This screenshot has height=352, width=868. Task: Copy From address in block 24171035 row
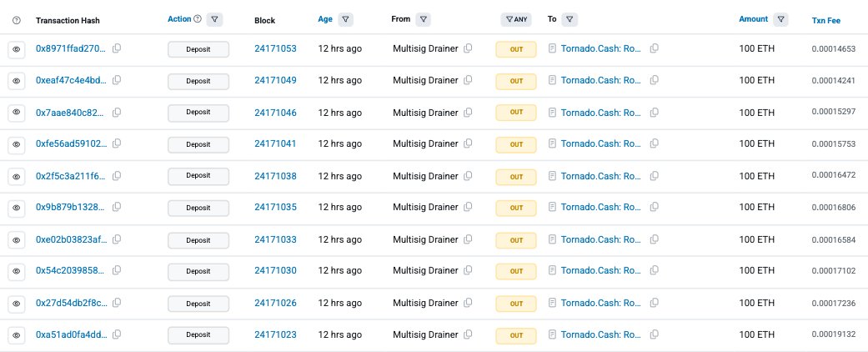pyautogui.click(x=469, y=208)
